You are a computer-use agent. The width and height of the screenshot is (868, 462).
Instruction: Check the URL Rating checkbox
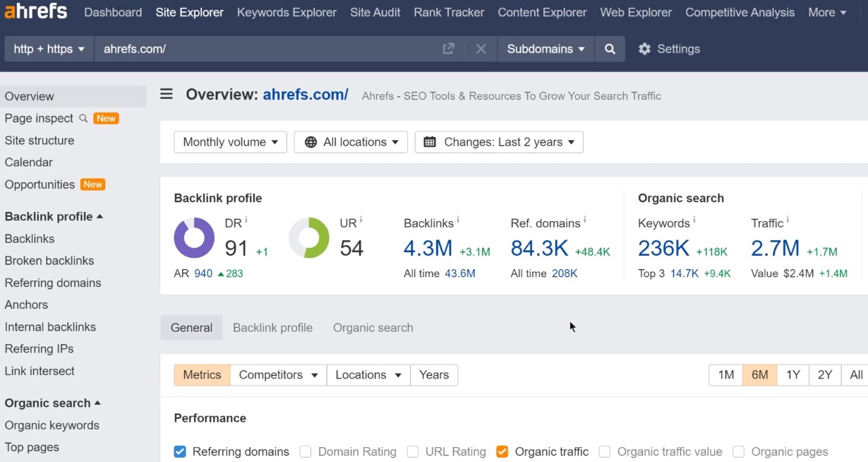[x=413, y=451]
